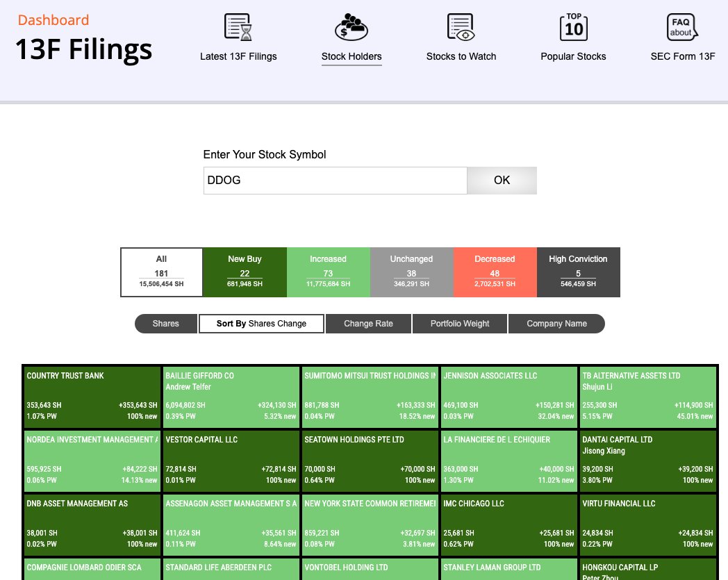Screen dimensions: 728x580
Task: Sort holders by Portfolio Weight
Action: [459, 323]
